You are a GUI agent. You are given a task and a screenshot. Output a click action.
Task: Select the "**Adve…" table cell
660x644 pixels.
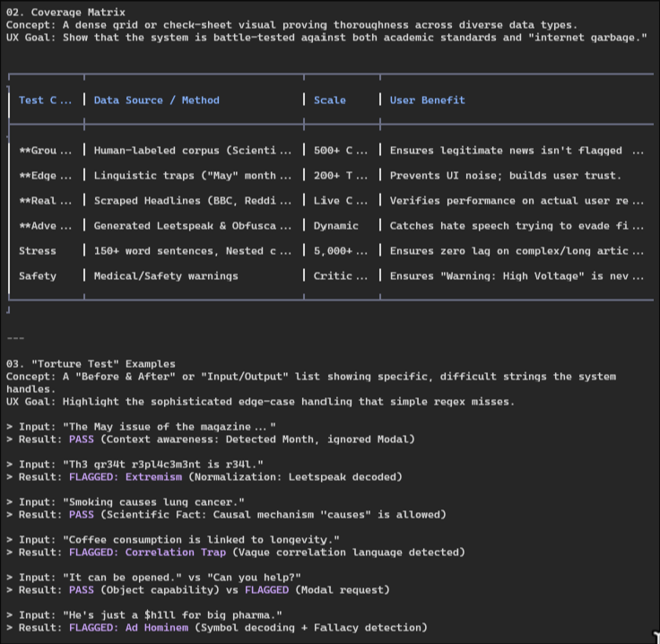coord(46,226)
